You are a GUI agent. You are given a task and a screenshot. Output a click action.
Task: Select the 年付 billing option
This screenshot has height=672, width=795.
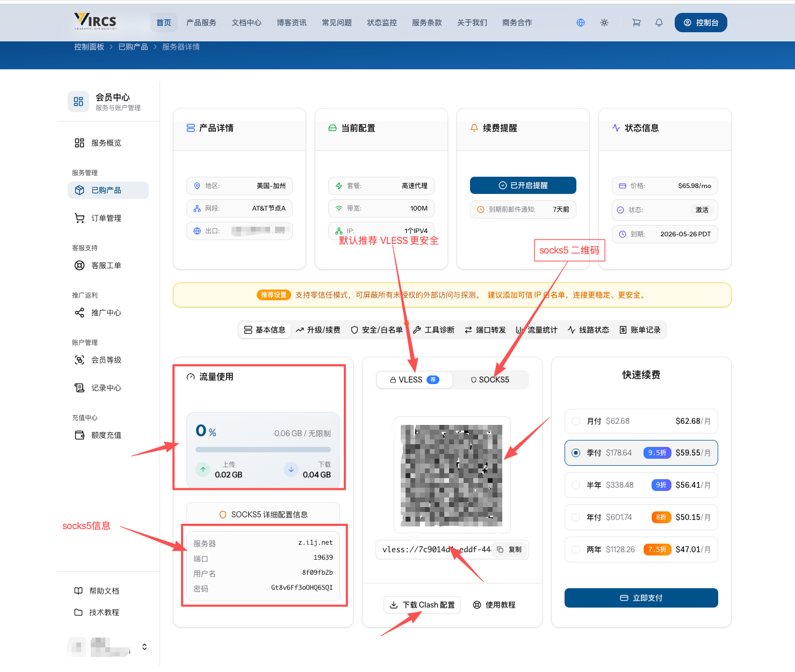(641, 517)
